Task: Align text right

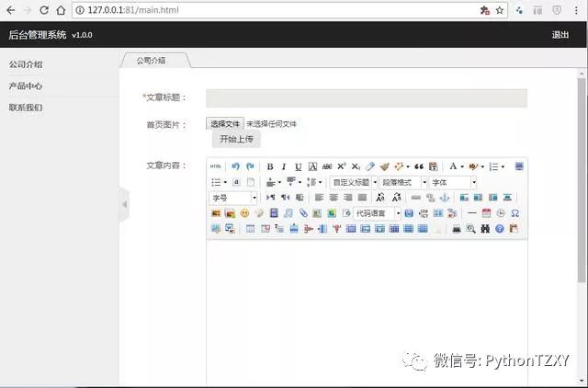Action: click(348, 198)
